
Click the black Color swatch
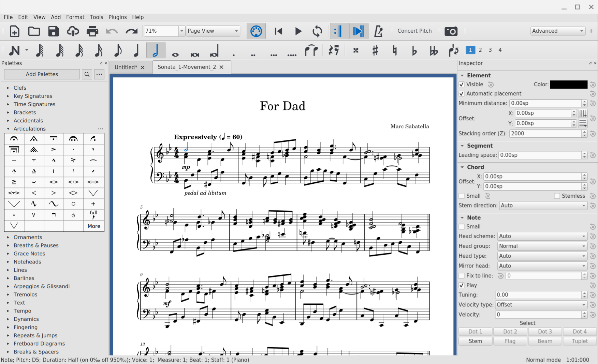[x=568, y=85]
